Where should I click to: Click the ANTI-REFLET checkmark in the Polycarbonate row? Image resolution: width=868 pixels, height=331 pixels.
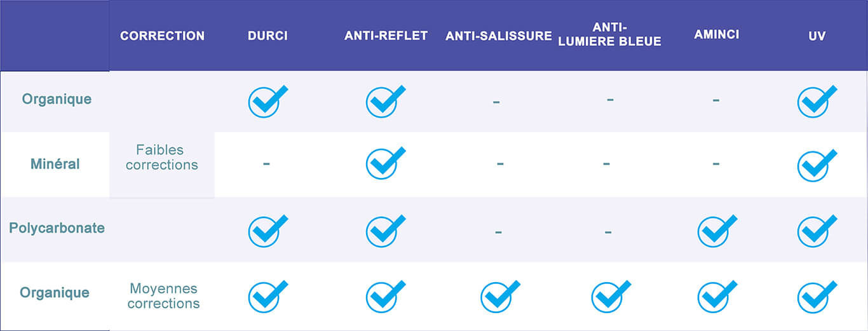385,231
